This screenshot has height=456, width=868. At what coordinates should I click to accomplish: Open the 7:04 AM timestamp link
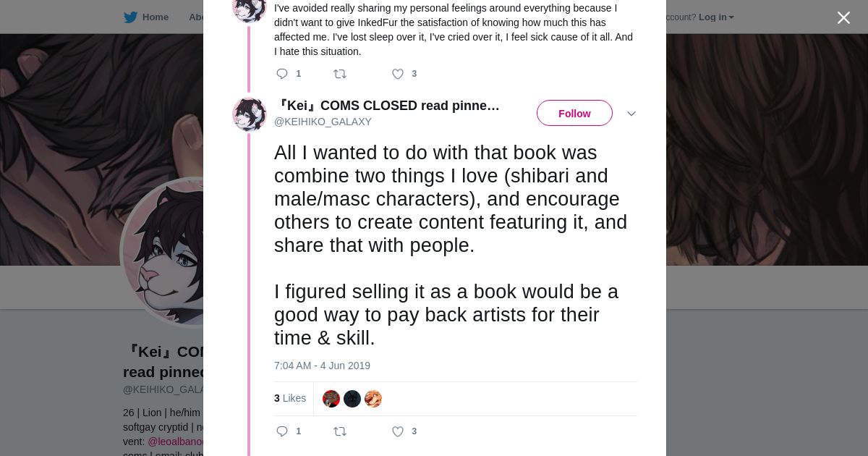tap(322, 366)
